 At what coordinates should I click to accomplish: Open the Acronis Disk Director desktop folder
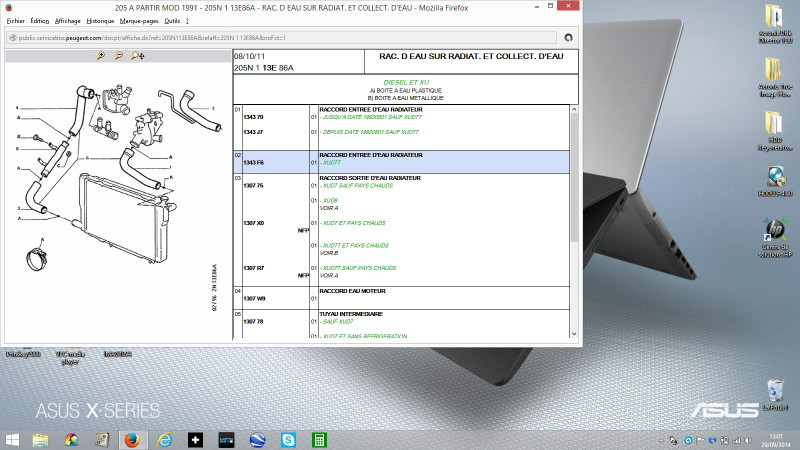(x=775, y=24)
